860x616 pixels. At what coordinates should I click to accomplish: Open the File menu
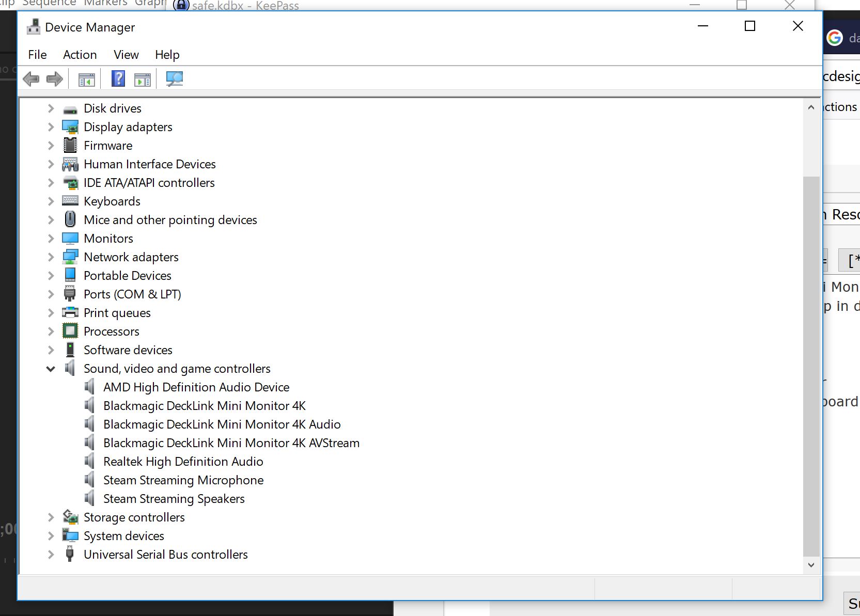[x=37, y=55]
